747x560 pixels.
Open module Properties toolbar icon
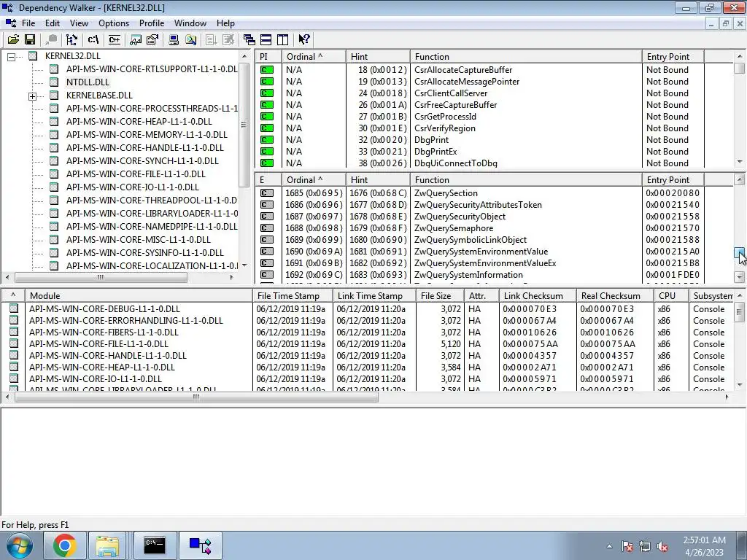tap(152, 39)
